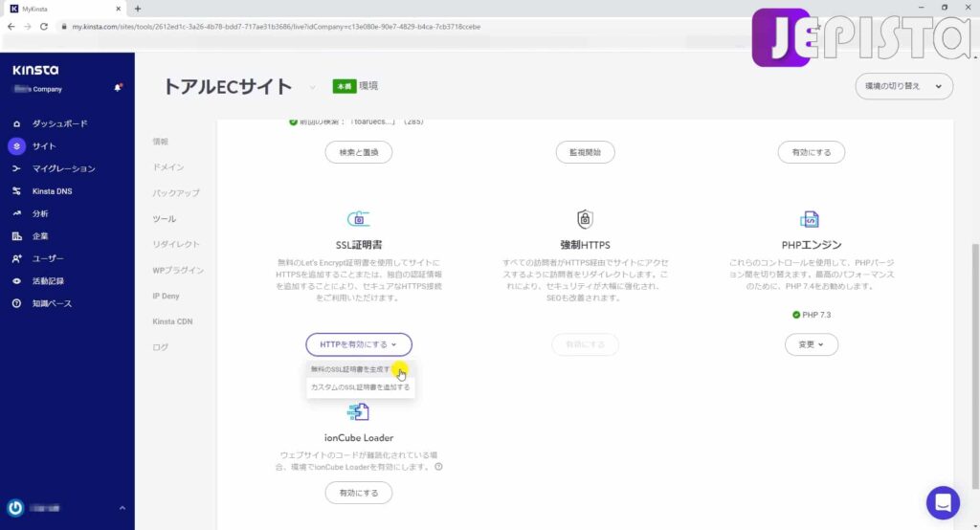Click the 本番 environment badge
This screenshot has height=530, width=980.
[345, 86]
